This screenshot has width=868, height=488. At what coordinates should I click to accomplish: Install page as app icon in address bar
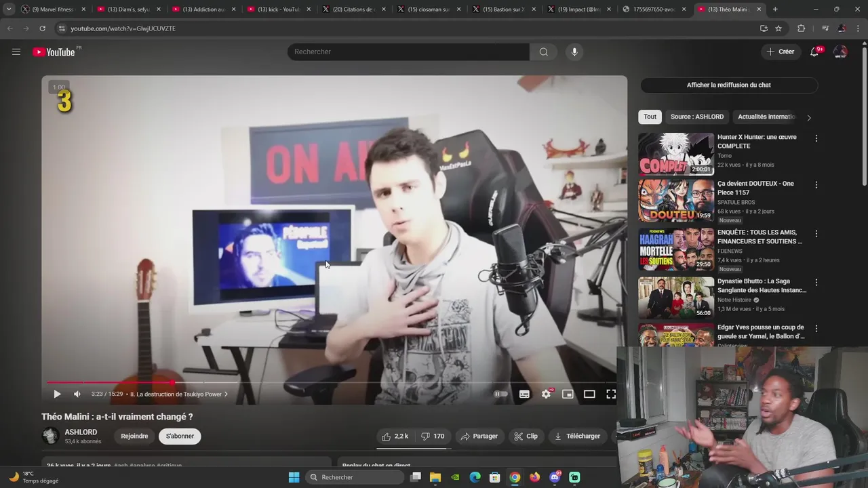(764, 28)
